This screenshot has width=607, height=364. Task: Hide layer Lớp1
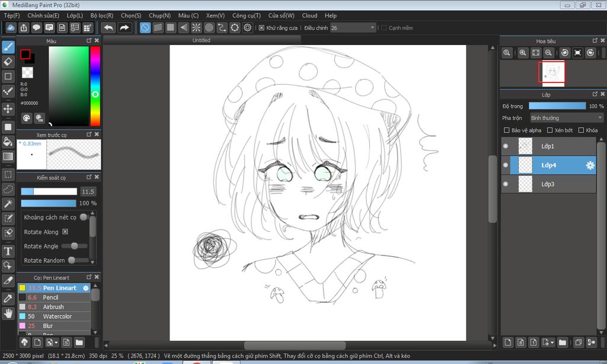click(506, 146)
